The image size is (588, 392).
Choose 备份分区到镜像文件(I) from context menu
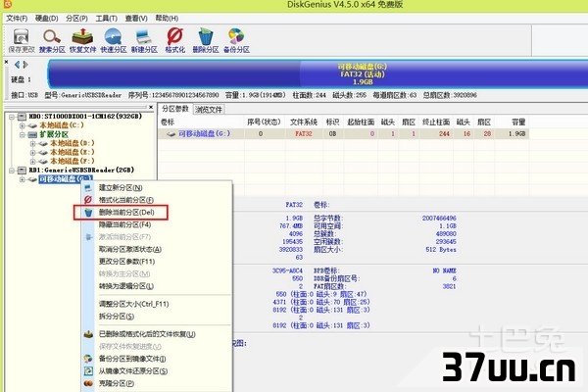[x=157, y=359]
